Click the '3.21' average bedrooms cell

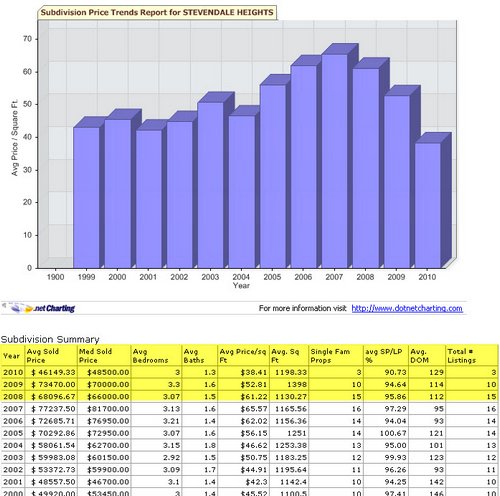tap(156, 421)
